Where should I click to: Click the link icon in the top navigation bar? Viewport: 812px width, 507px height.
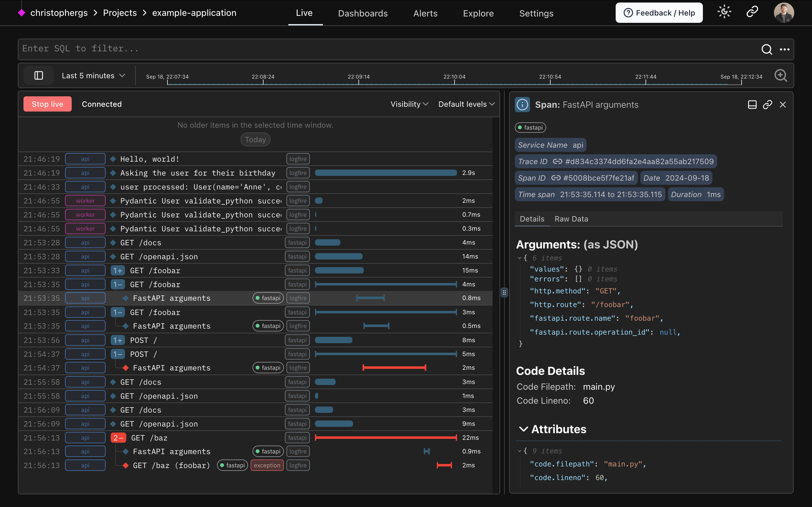[752, 11]
